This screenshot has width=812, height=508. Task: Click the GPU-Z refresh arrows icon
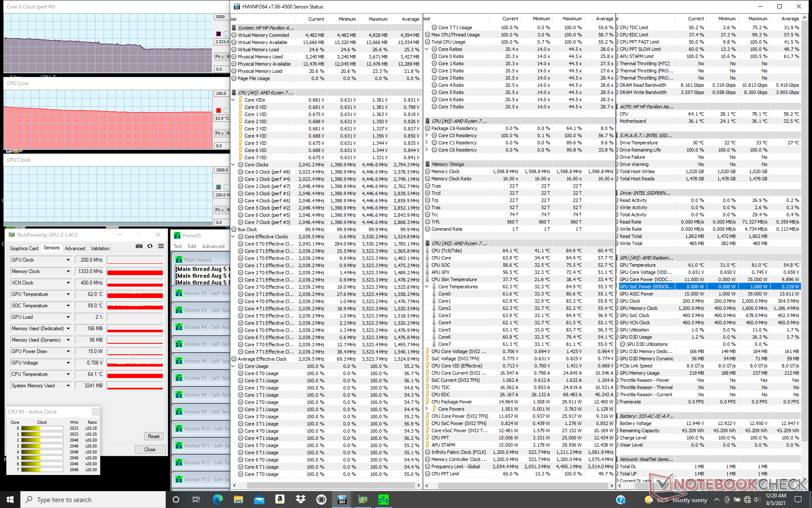(x=150, y=246)
